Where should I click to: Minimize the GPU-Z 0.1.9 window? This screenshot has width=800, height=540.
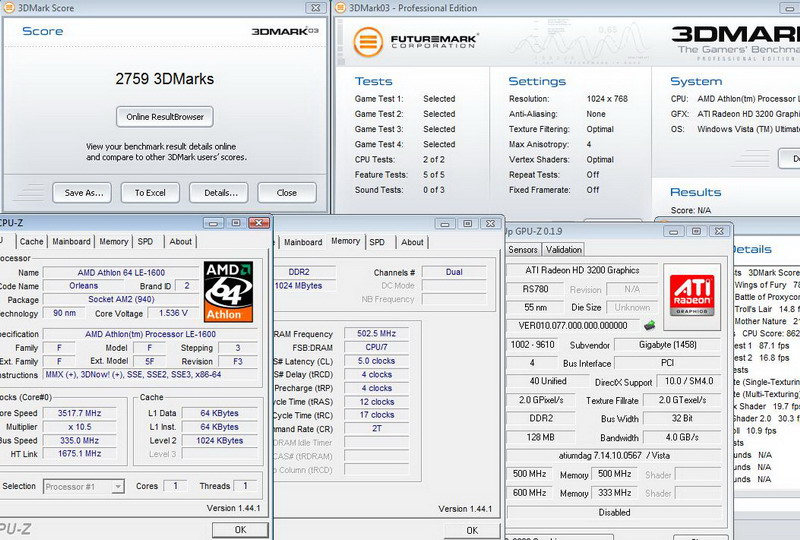673,231
